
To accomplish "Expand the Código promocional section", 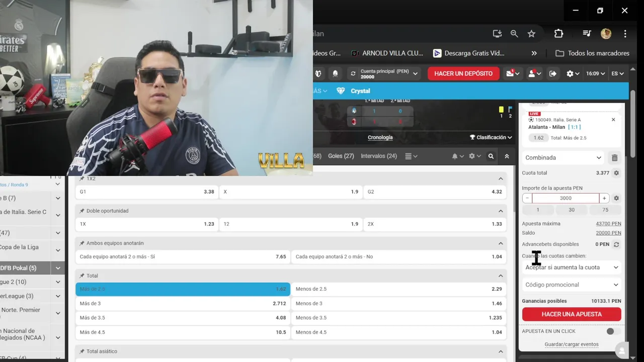I will [x=572, y=285].
